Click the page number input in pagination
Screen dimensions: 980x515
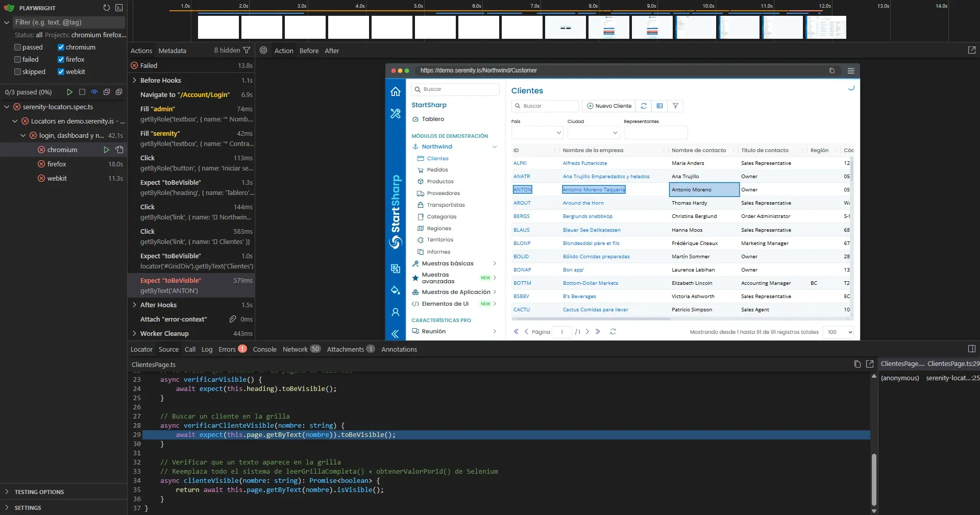point(562,332)
